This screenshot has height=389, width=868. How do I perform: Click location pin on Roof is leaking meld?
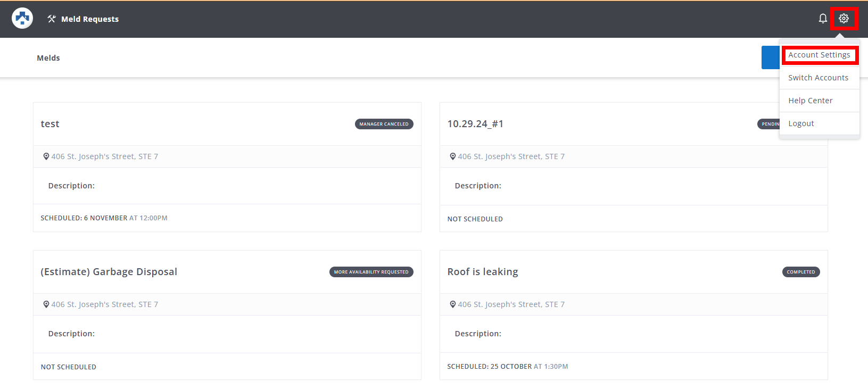click(x=453, y=304)
